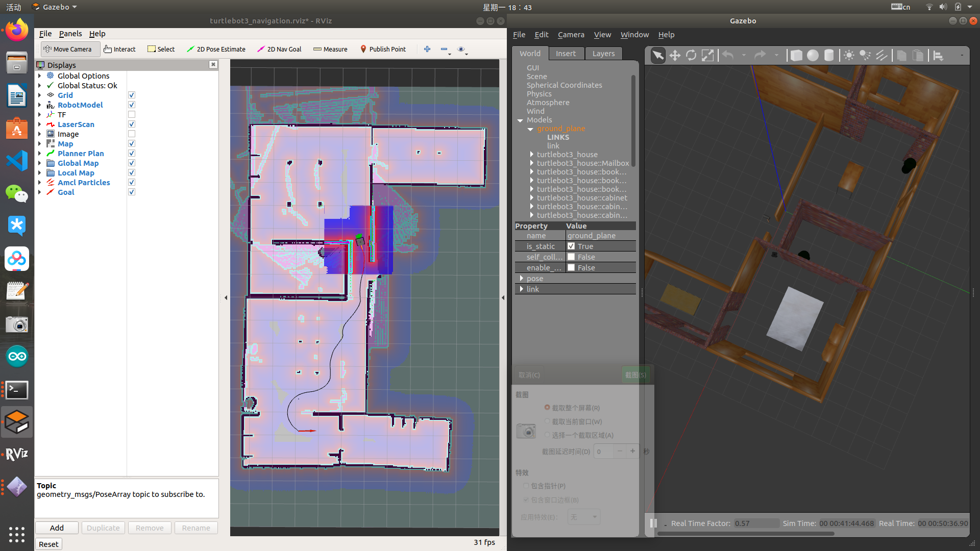The width and height of the screenshot is (980, 551).
Task: Switch to the Insert tab in Gazebo
Action: tap(566, 53)
